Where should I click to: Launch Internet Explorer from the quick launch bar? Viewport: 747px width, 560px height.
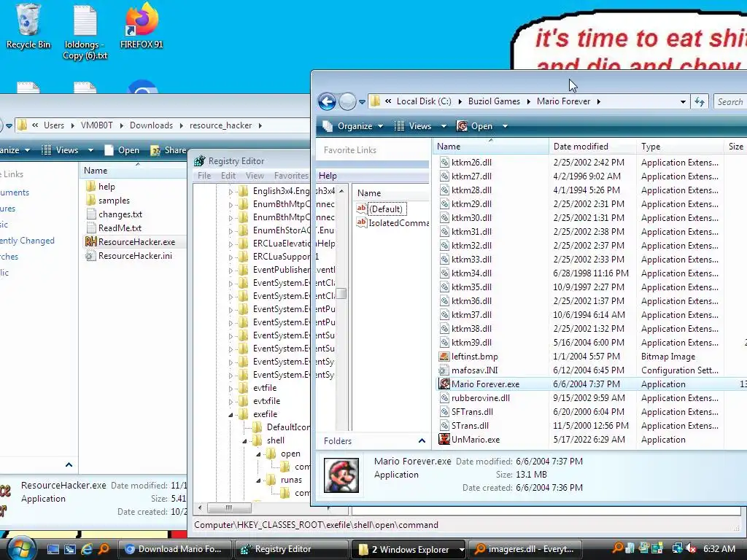tap(87, 549)
